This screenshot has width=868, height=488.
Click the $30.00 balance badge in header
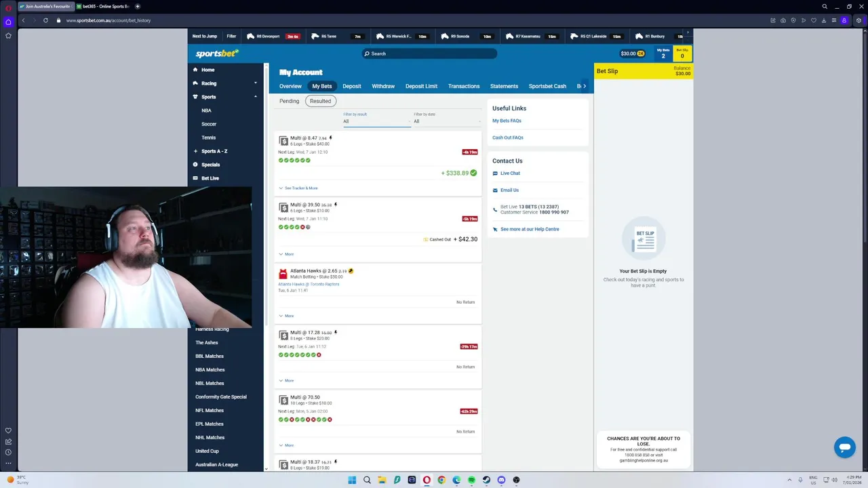pyautogui.click(x=632, y=54)
